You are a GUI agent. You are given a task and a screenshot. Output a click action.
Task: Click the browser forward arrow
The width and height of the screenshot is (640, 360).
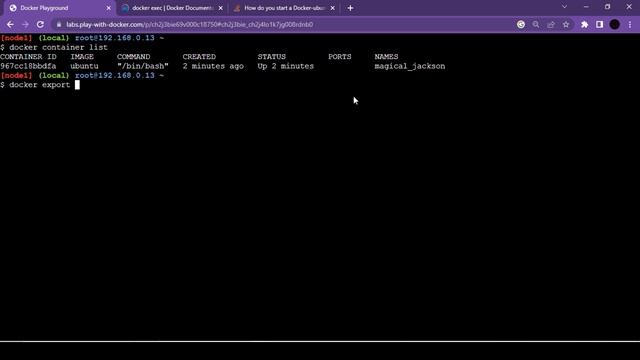point(25,24)
